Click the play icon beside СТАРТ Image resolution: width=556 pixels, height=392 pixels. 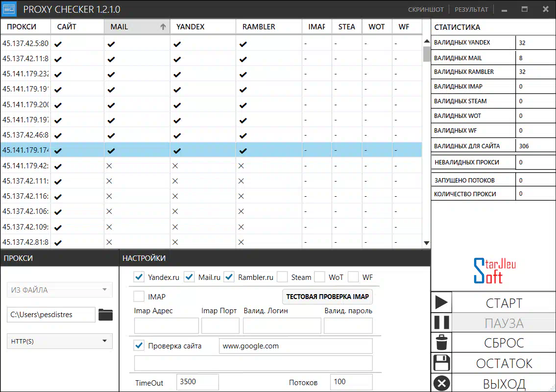pyautogui.click(x=441, y=302)
